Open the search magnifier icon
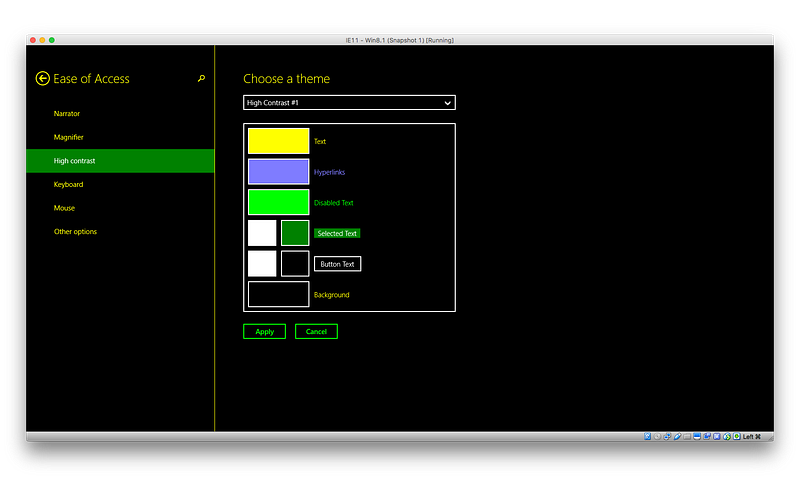This screenshot has height=479, width=800. coord(202,79)
